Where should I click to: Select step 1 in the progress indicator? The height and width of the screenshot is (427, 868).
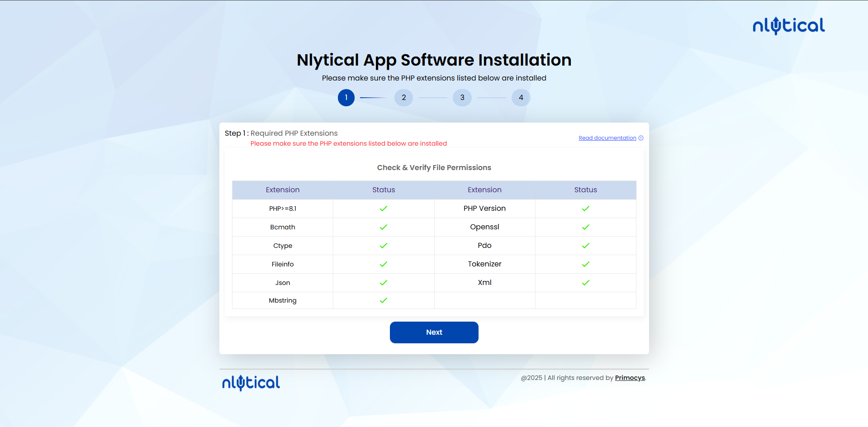(346, 98)
